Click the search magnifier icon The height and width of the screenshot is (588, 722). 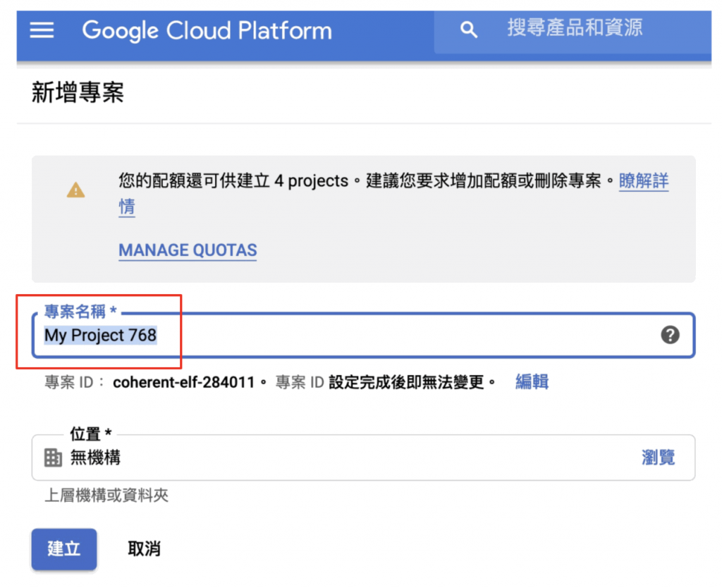468,30
